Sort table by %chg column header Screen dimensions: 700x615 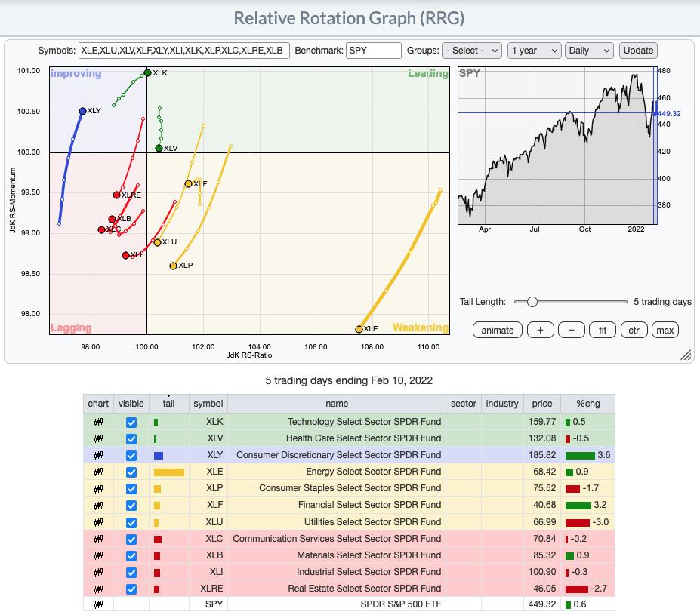click(588, 404)
